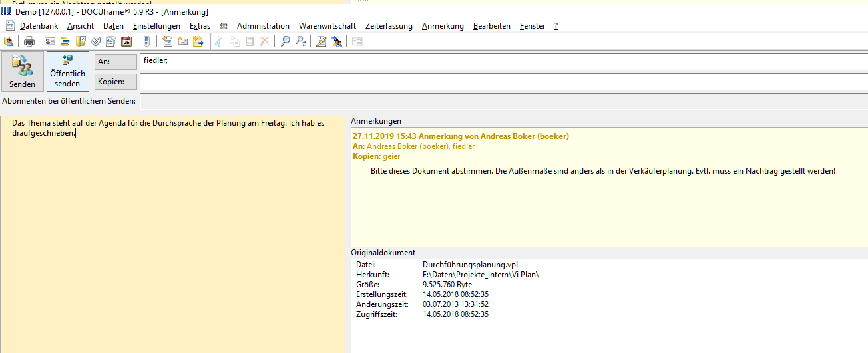Open the Datenbank menu
This screenshot has height=353, width=868.
click(x=39, y=26)
